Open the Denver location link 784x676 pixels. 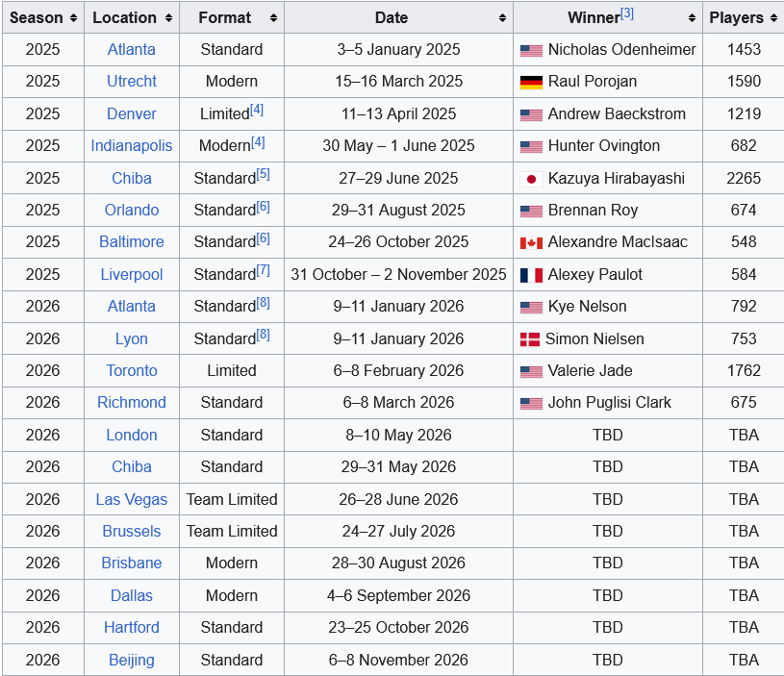tap(132, 113)
